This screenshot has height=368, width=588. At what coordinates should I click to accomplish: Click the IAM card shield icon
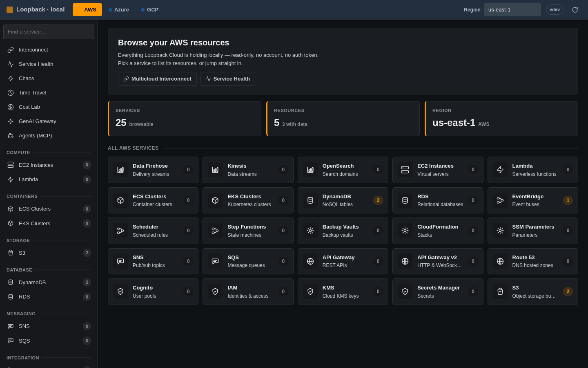215,292
